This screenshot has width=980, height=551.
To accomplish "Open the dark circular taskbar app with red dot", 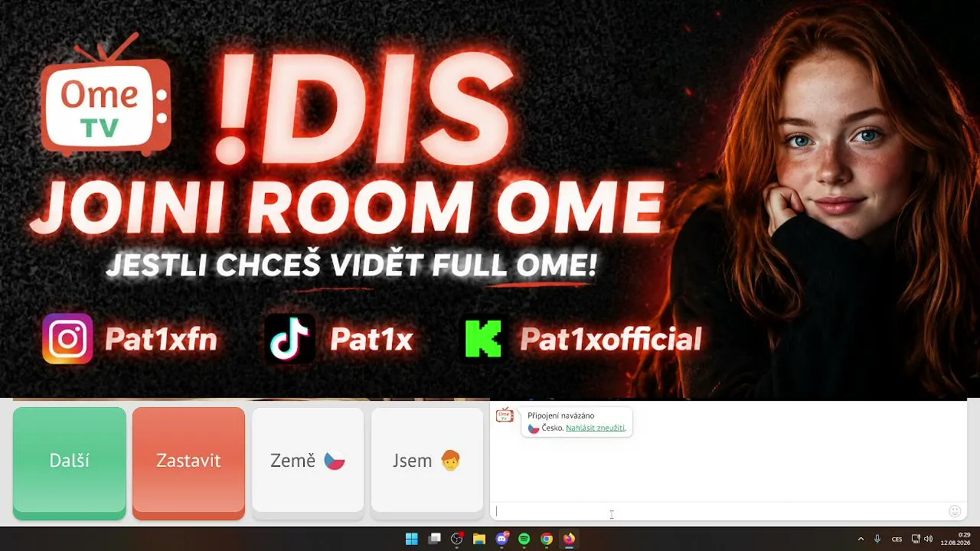I will pyautogui.click(x=457, y=539).
